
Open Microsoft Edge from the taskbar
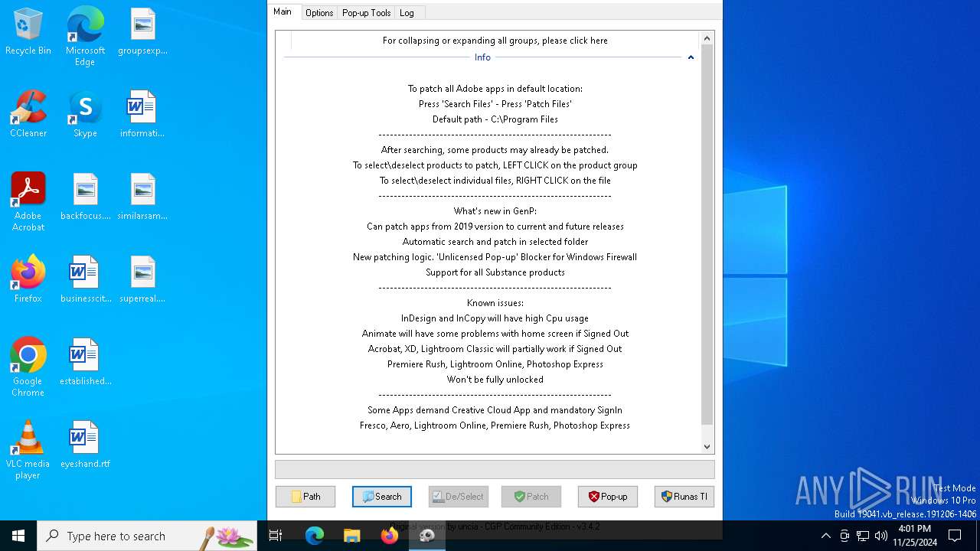coord(314,536)
